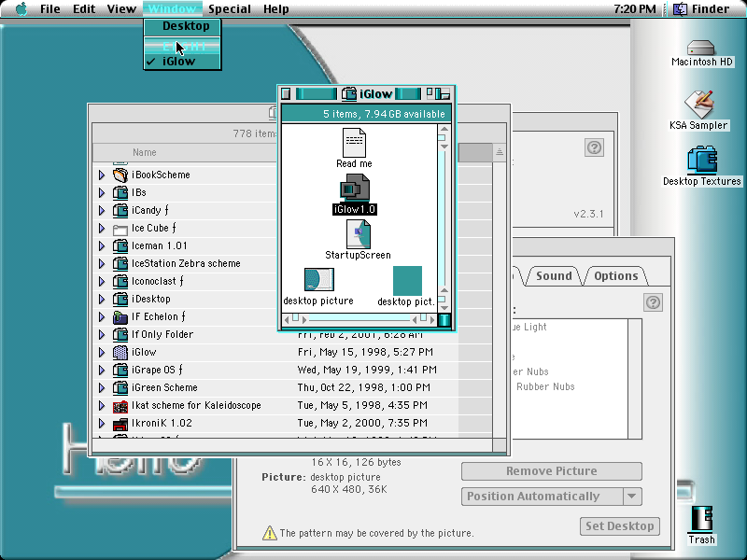Select the KSA Sampler desktop icon
Screen dimensions: 747x560
pyautogui.click(x=698, y=105)
